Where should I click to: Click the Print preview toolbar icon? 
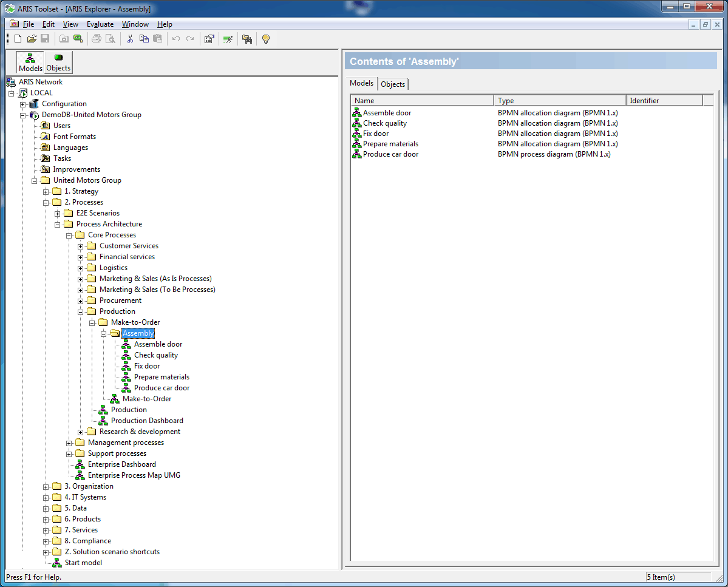tap(111, 39)
